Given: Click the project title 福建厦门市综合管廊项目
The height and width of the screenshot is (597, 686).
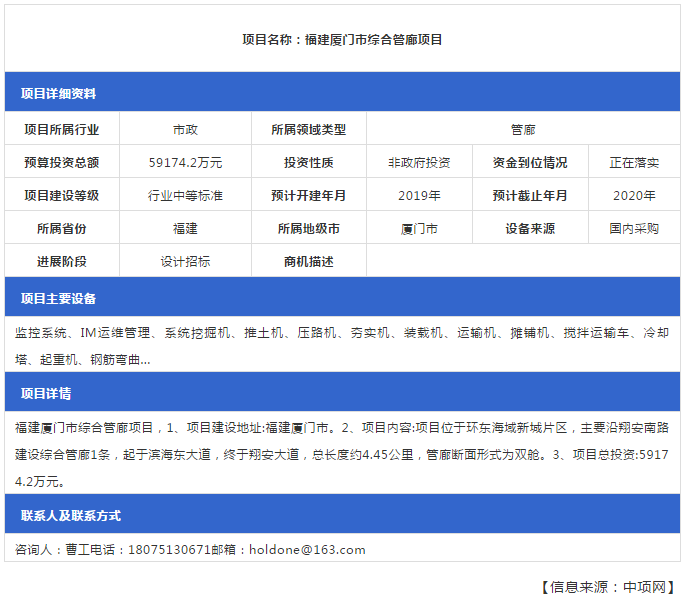Looking at the screenshot, I should tap(342, 40).
